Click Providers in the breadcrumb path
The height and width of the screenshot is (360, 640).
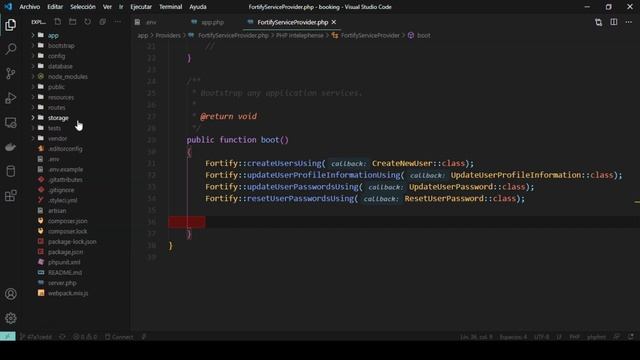pyautogui.click(x=168, y=36)
